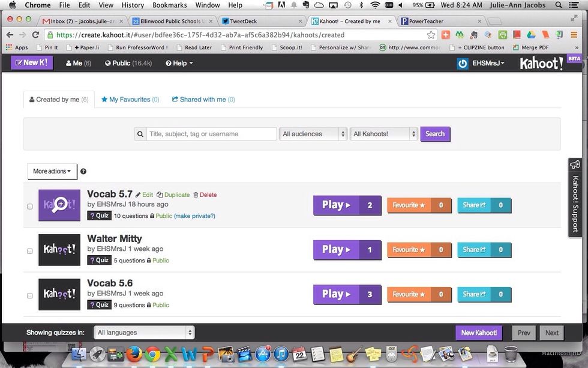Viewport: 588px width, 368px height.
Task: Open the All audiences dropdown
Action: point(313,134)
